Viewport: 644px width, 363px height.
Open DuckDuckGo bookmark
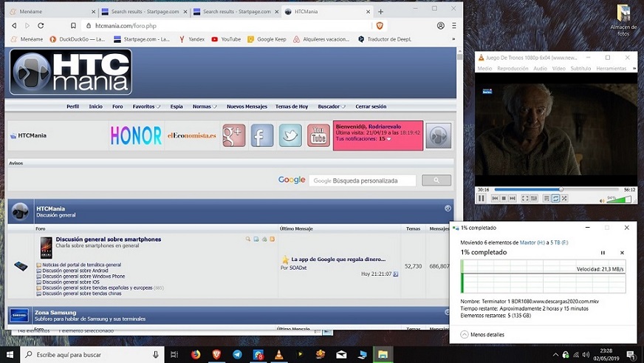tap(78, 39)
